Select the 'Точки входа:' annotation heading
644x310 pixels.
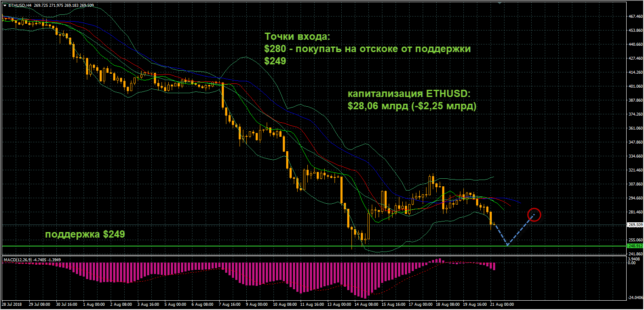coord(297,36)
